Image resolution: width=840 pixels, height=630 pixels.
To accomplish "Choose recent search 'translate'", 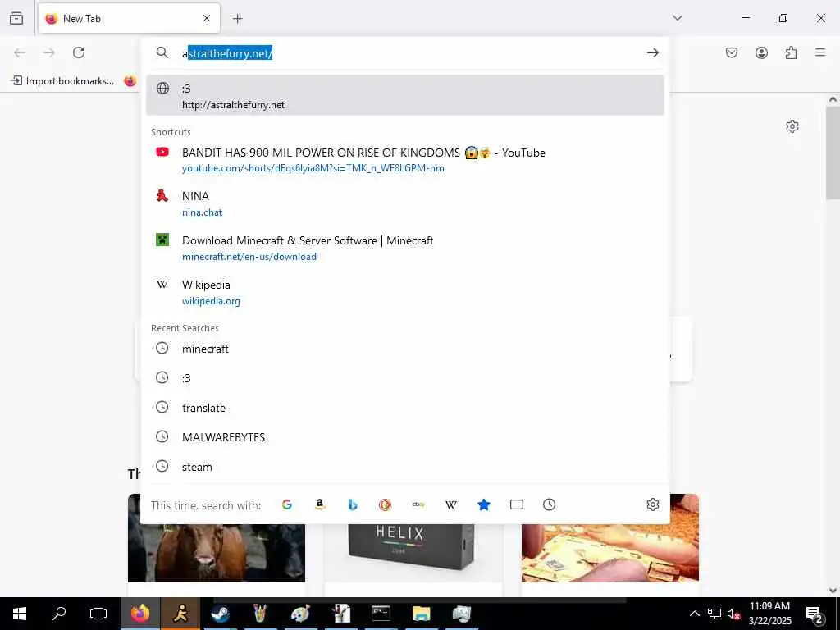I will pos(405,408).
